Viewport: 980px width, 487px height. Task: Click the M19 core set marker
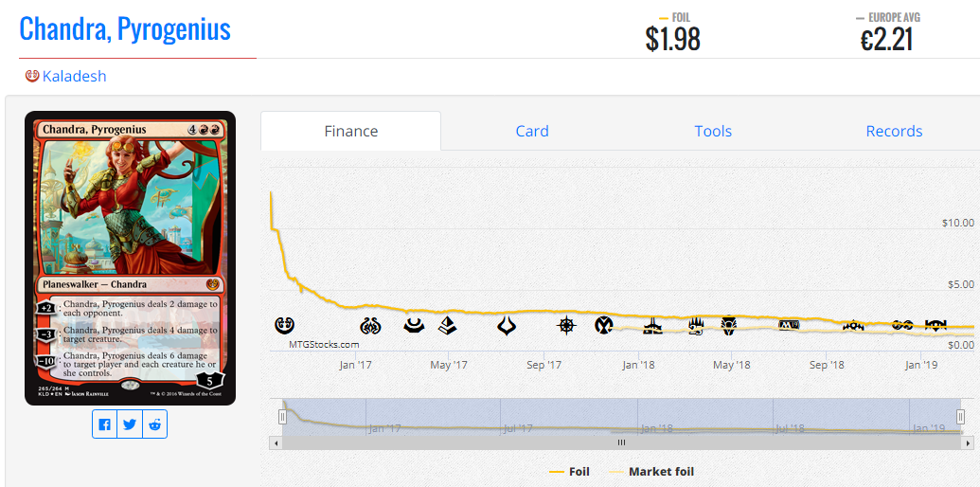click(x=788, y=325)
